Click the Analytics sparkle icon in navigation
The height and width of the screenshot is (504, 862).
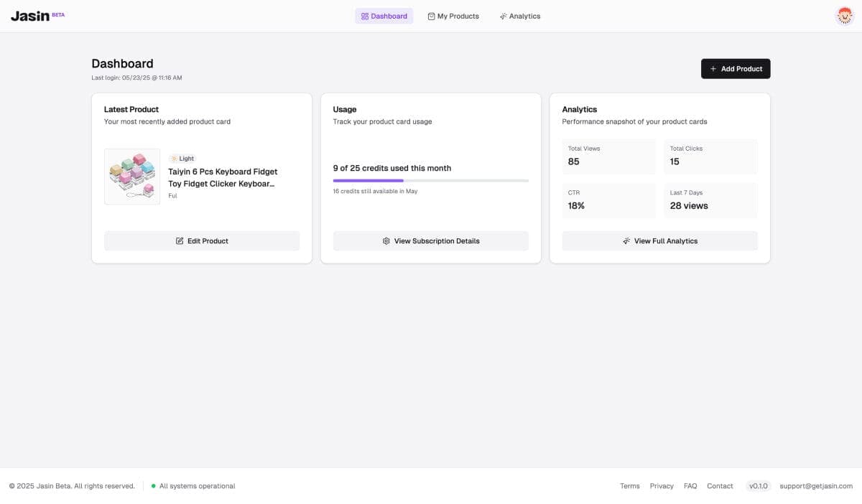[504, 17]
